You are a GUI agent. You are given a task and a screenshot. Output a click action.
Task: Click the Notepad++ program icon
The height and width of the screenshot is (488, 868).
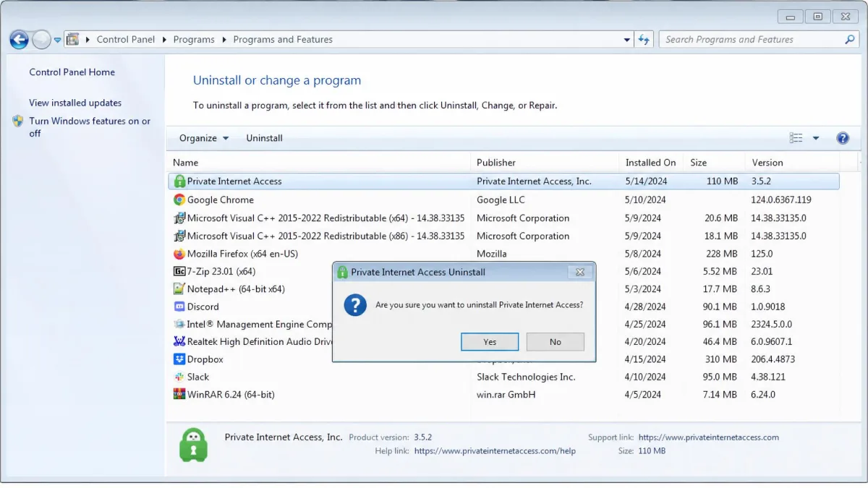tap(179, 288)
